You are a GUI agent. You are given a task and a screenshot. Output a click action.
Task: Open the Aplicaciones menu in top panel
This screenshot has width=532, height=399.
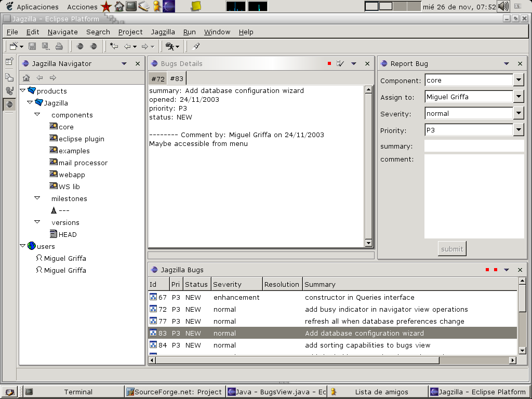[32, 6]
